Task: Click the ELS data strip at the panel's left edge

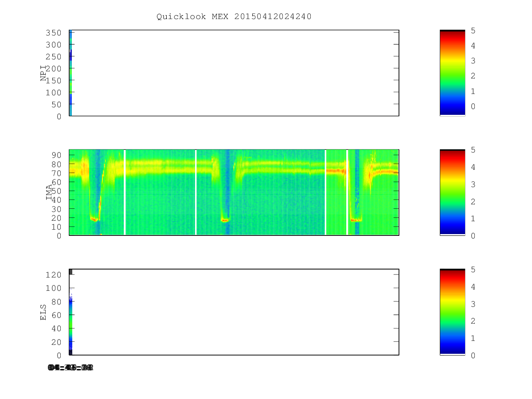Action: [70, 312]
